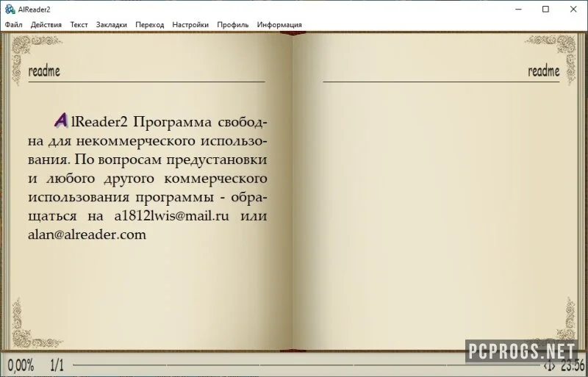Image resolution: width=588 pixels, height=377 pixels.
Task: Open the Действия menu
Action: [x=46, y=25]
